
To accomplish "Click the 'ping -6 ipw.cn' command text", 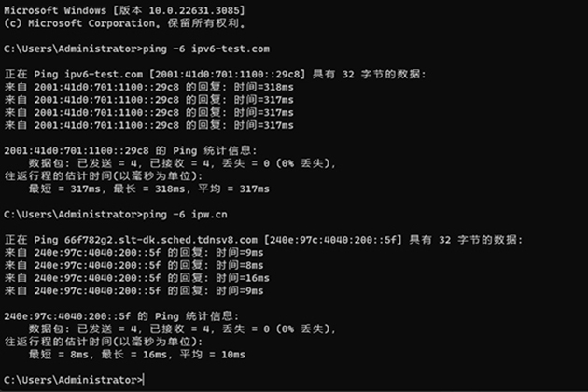I will pyautogui.click(x=185, y=214).
